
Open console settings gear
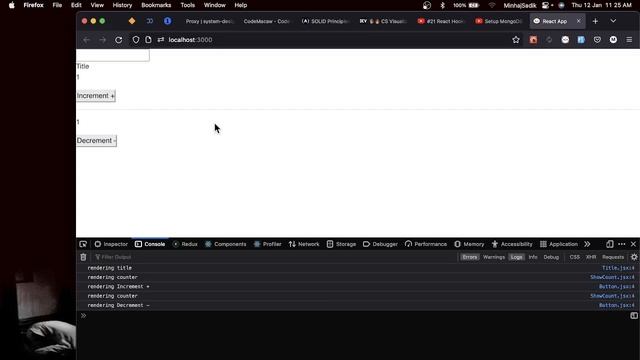point(634,257)
